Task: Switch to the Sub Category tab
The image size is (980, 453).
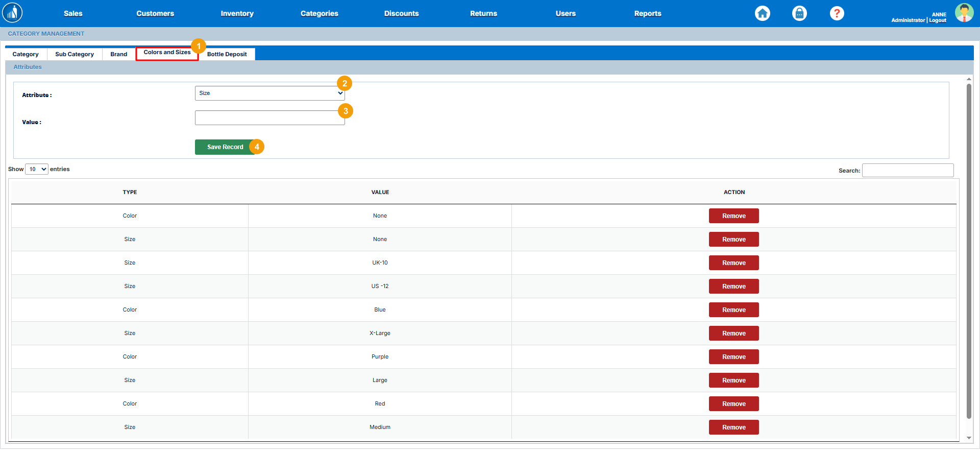Action: click(x=75, y=54)
